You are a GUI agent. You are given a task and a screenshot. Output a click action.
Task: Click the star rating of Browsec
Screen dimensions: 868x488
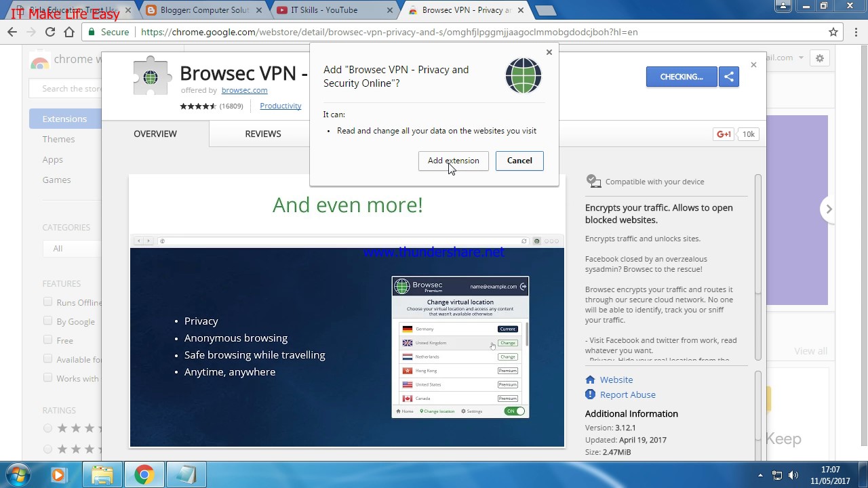(197, 106)
